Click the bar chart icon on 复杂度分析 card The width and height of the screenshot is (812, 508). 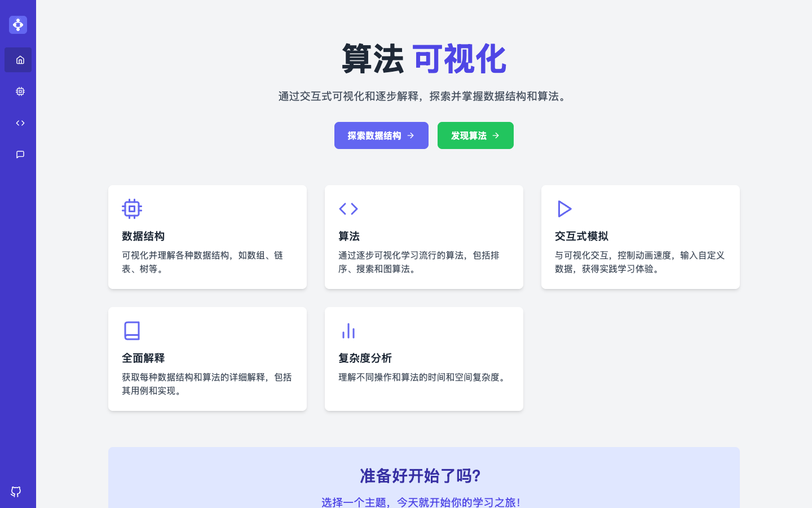(348, 331)
